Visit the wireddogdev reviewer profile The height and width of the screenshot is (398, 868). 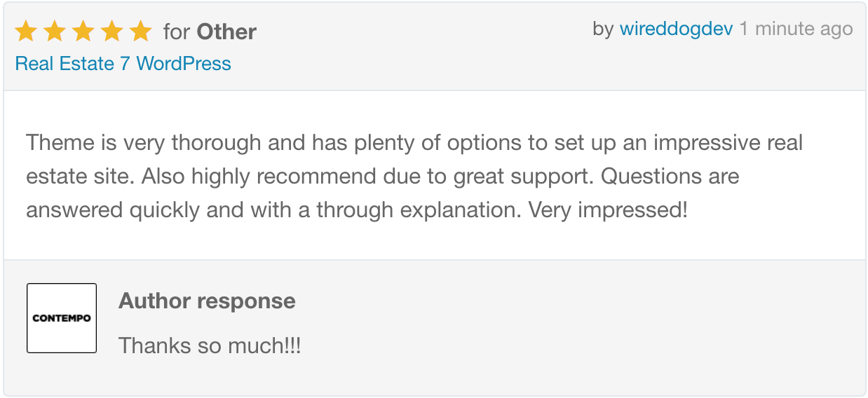tap(676, 29)
